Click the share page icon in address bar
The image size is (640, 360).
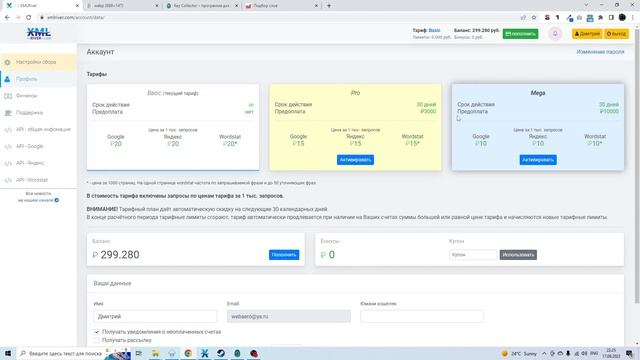pos(523,18)
